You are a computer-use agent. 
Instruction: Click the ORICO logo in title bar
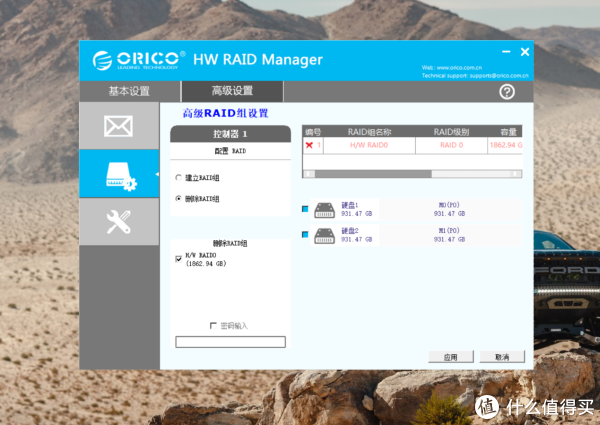(x=138, y=59)
